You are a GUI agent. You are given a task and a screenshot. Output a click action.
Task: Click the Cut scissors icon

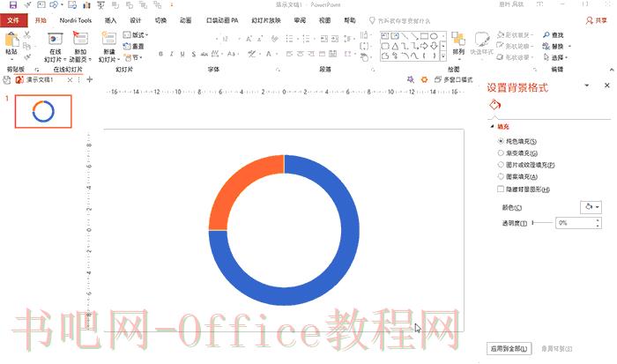tap(26, 35)
